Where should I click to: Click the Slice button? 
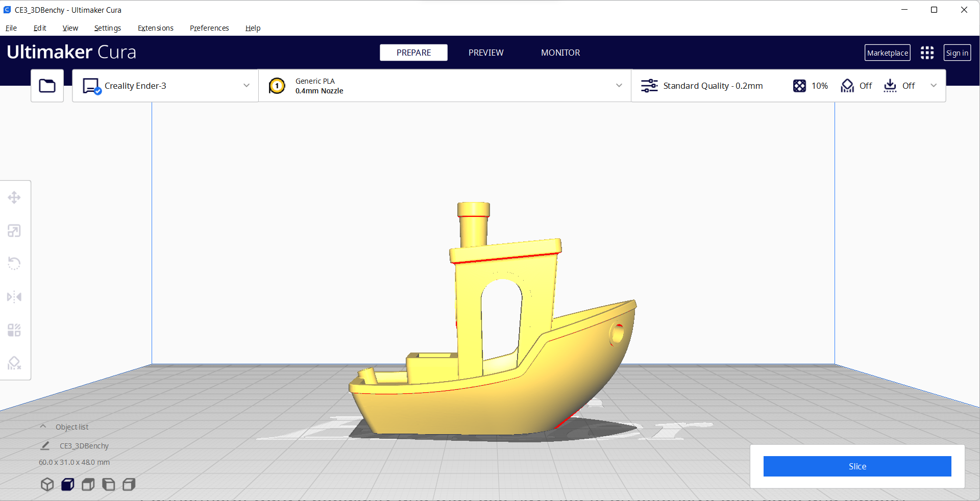coord(857,466)
